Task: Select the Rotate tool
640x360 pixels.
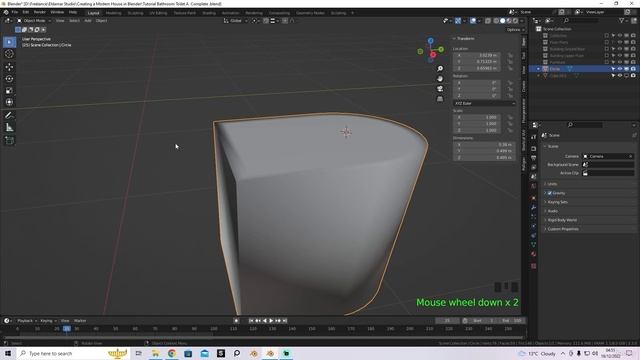Action: (x=9, y=79)
